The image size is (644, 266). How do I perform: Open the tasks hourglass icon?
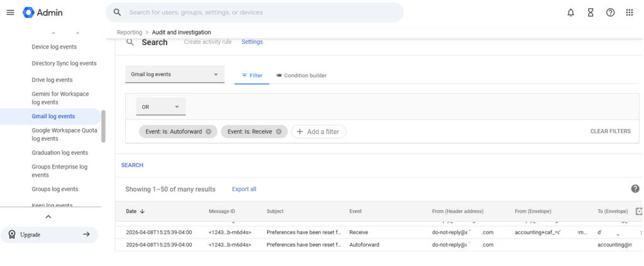(x=590, y=13)
